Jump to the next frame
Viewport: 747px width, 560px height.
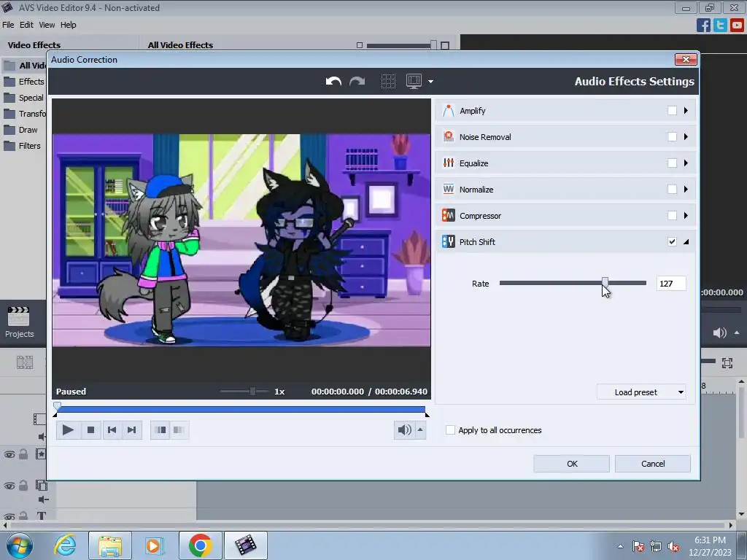click(132, 430)
